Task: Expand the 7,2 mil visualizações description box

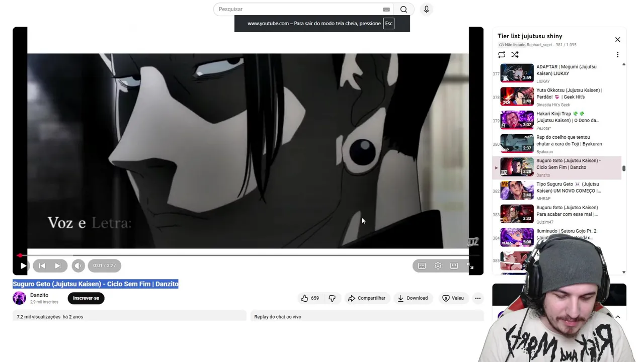Action: (x=129, y=316)
